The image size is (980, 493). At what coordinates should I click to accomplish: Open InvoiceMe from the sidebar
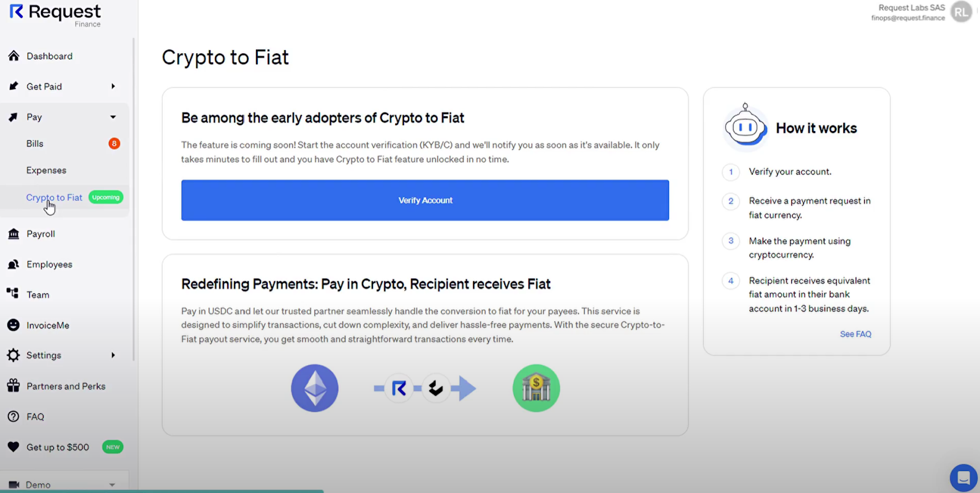(48, 325)
